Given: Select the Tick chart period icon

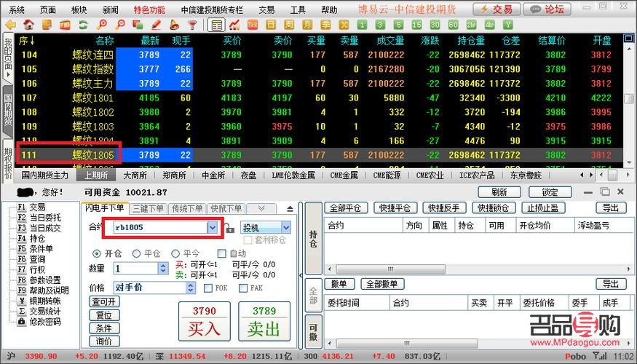Looking at the screenshot, I should [253, 25].
